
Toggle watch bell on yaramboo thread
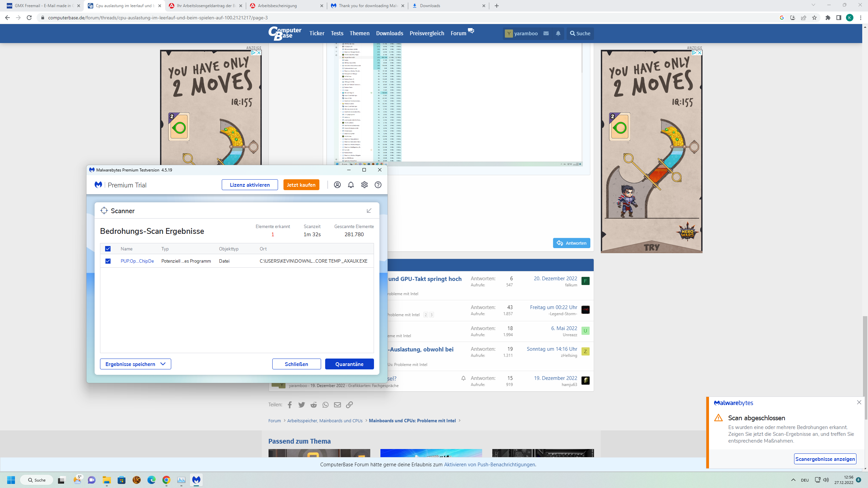[x=463, y=378]
